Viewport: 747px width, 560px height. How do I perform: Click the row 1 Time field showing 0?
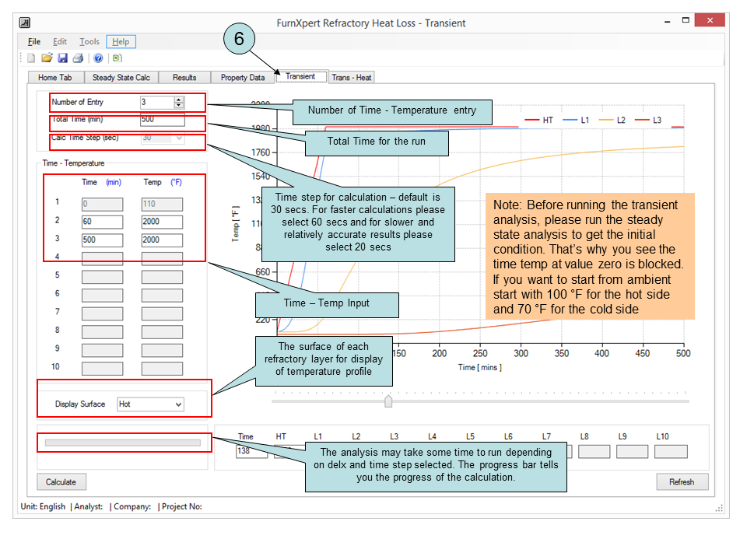click(x=103, y=205)
